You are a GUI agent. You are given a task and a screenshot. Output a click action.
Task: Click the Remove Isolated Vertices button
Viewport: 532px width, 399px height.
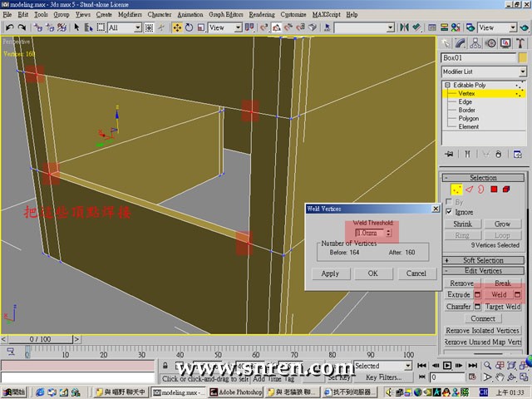[x=482, y=331]
